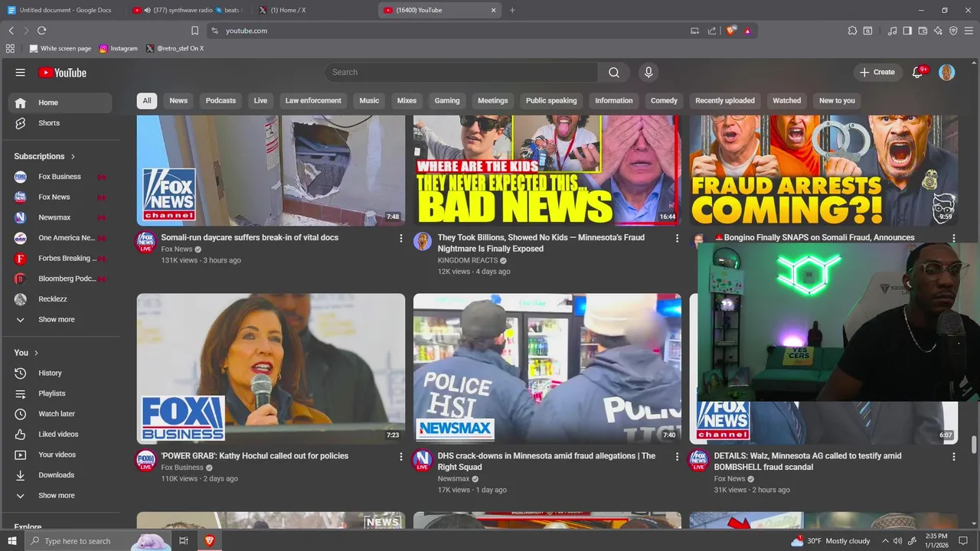Open the apps grid icon in bookmarks bar
The width and height of the screenshot is (980, 551).
coord(10,48)
